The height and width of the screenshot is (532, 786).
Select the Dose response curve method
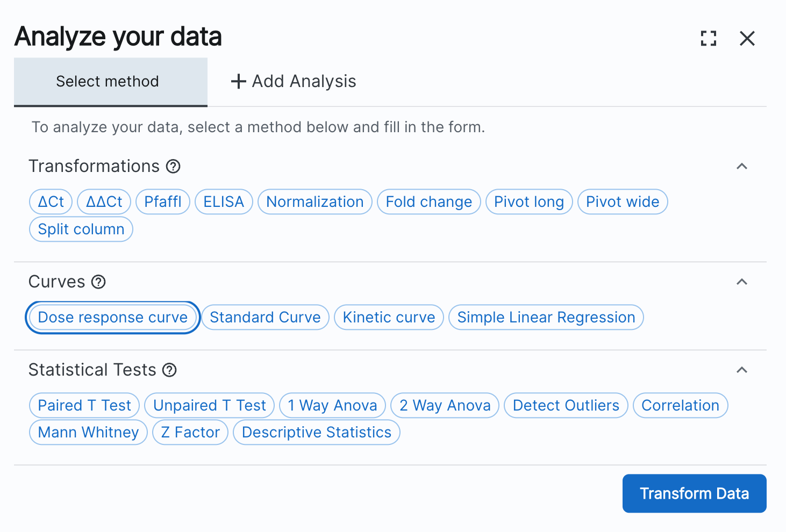coord(112,317)
